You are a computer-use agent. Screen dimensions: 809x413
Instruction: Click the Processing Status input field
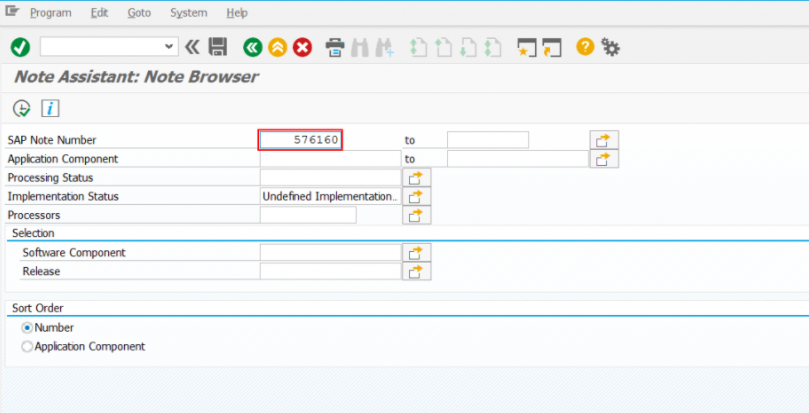[330, 177]
